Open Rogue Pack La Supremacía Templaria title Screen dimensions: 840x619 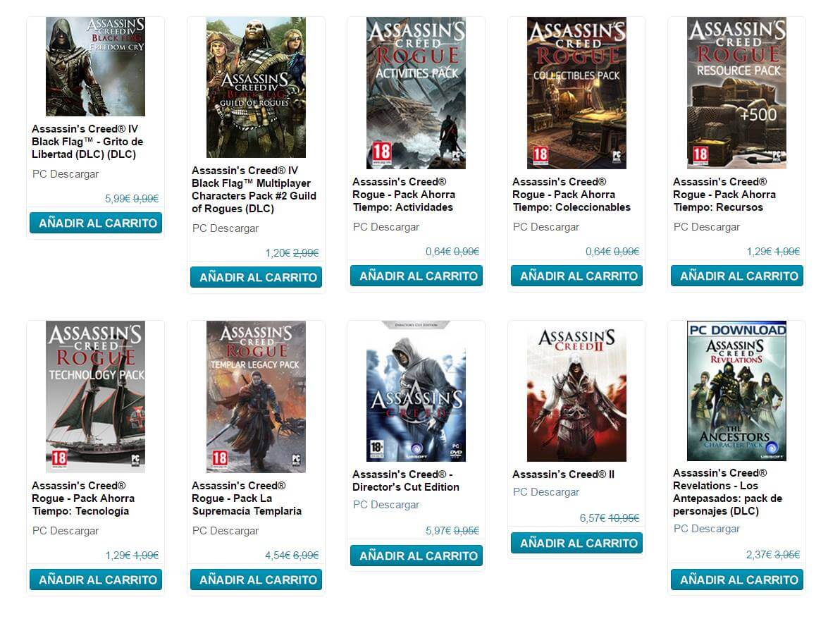tap(247, 498)
